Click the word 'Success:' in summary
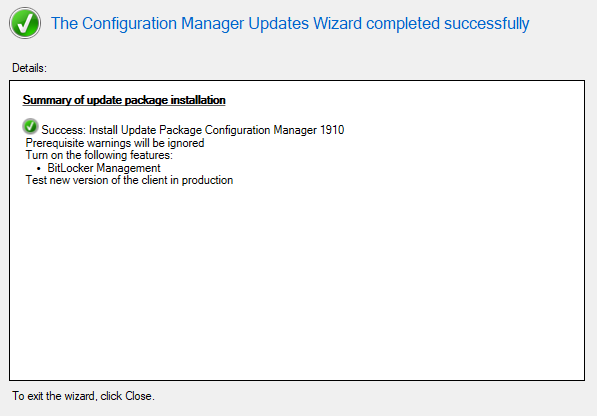The width and height of the screenshot is (597, 416). tap(64, 130)
